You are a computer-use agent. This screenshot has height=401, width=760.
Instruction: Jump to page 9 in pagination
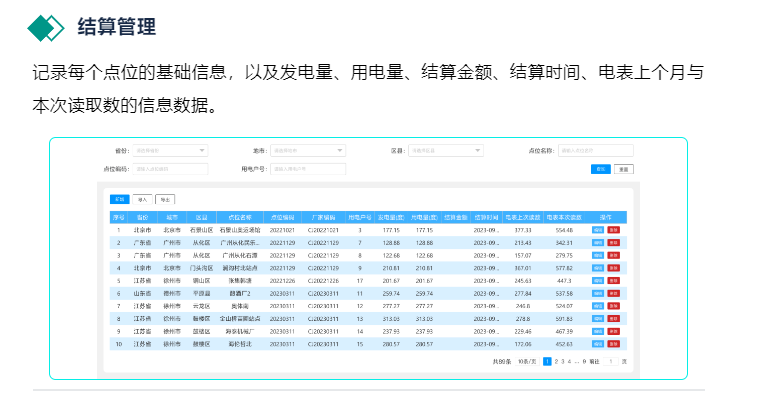(584, 361)
